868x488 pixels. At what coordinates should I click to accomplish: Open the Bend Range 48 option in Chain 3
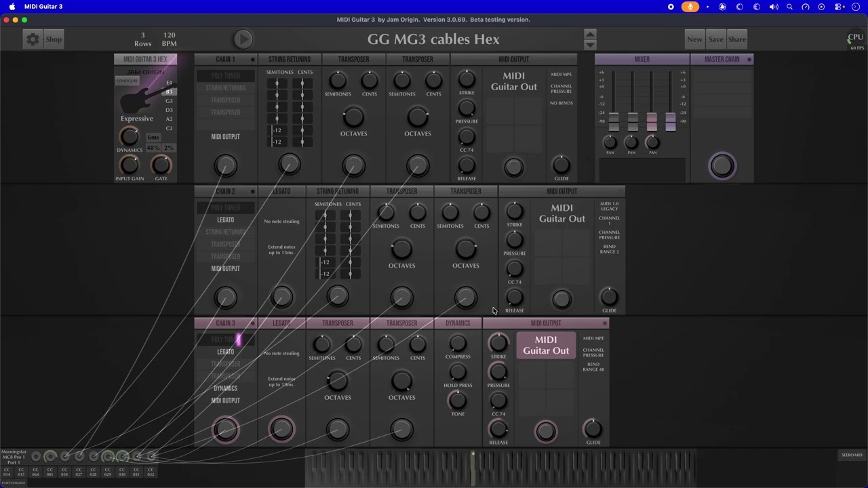593,367
